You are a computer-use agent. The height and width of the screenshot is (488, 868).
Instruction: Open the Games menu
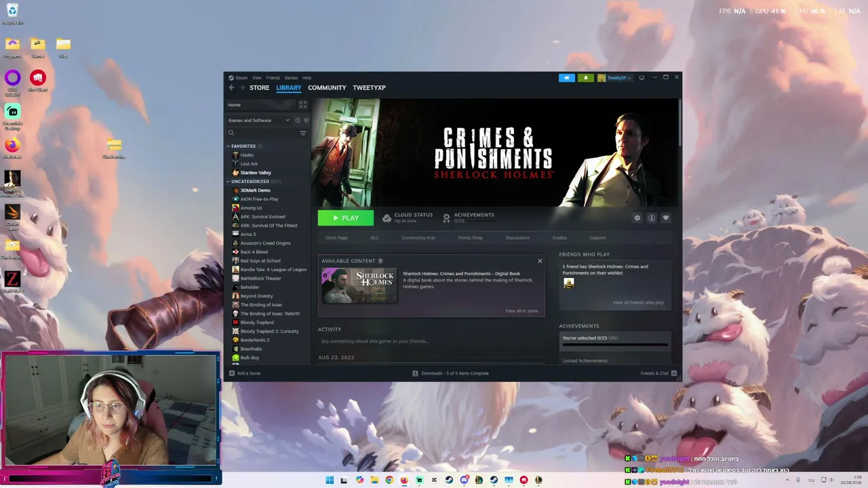(291, 78)
